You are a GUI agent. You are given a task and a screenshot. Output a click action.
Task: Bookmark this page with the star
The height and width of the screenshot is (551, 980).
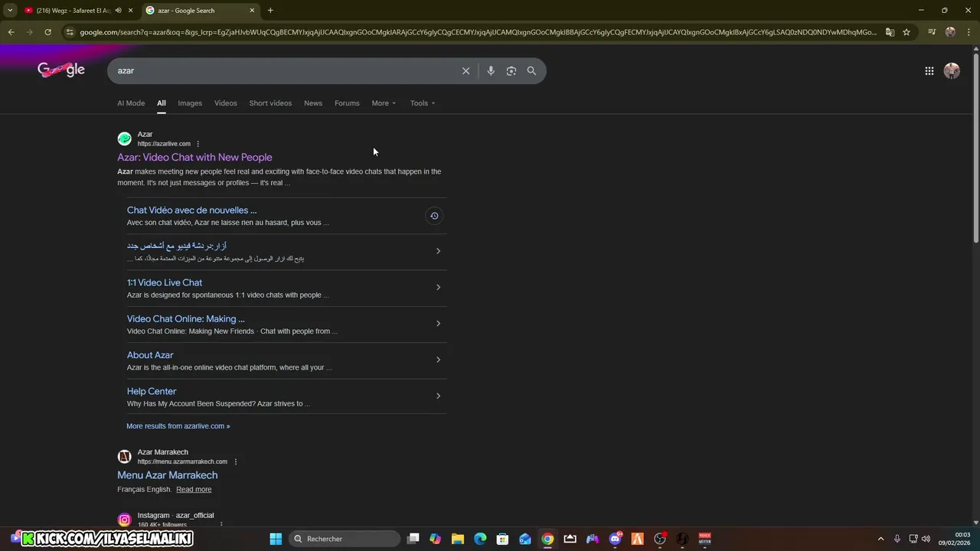point(906,32)
